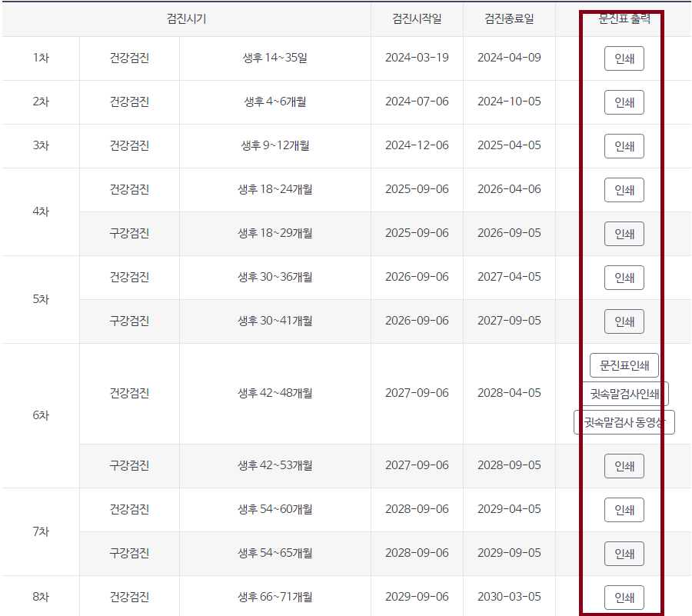Click the 검진시작일 column header
Viewport: 692px width, 616px height.
point(417,19)
